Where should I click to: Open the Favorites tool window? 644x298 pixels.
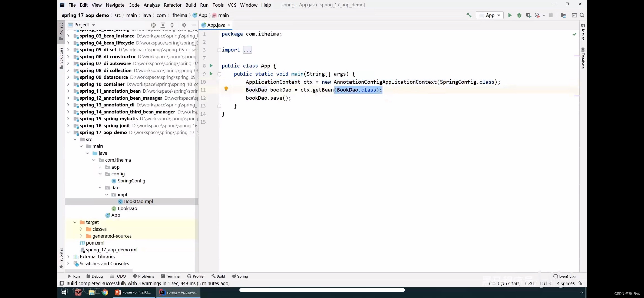click(x=61, y=258)
